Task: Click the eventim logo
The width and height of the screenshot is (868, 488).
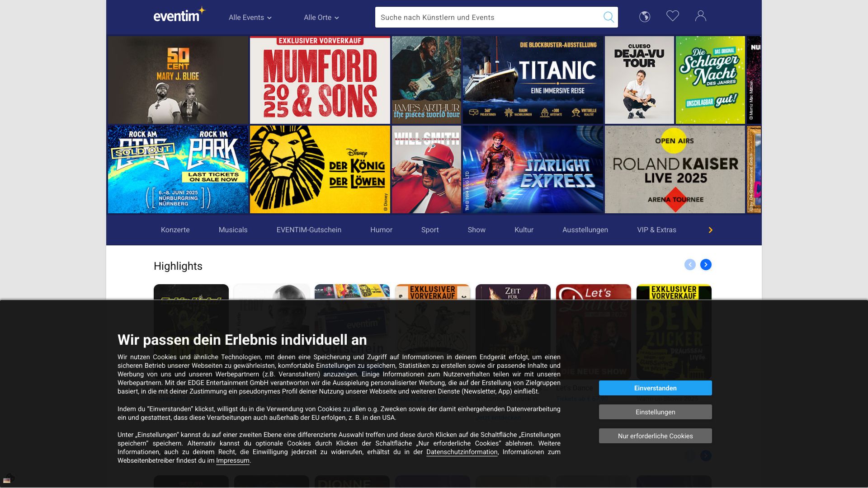Action: tap(179, 16)
